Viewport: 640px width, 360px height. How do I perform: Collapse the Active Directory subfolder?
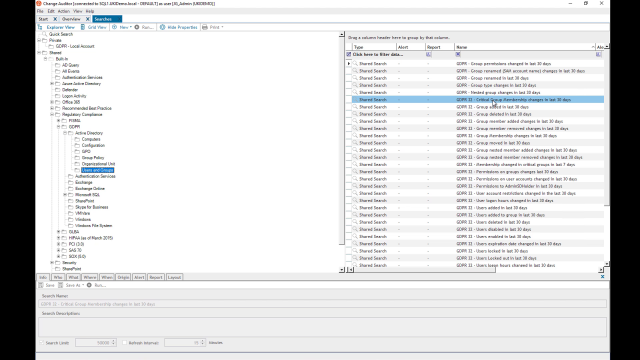pyautogui.click(x=65, y=133)
